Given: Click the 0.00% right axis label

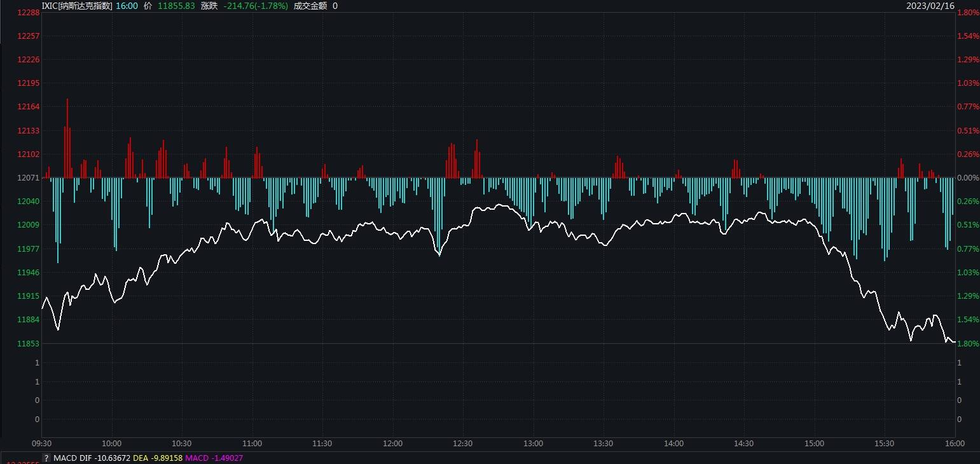Looking at the screenshot, I should [x=968, y=178].
